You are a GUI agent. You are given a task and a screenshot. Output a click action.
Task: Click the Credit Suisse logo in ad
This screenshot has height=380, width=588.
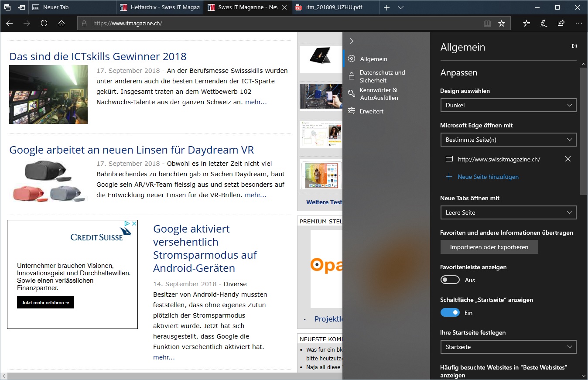tap(101, 233)
